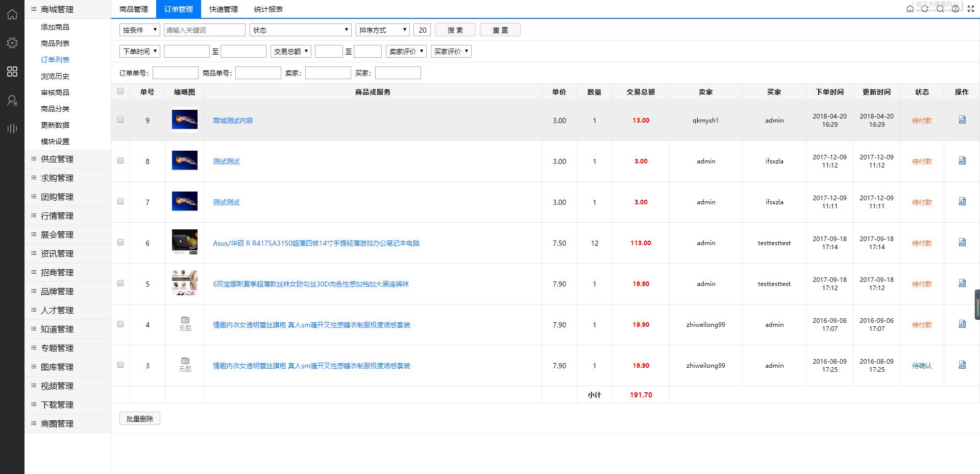The height and width of the screenshot is (474, 980).
Task: Switch to the 统计报表 tab
Action: (268, 9)
